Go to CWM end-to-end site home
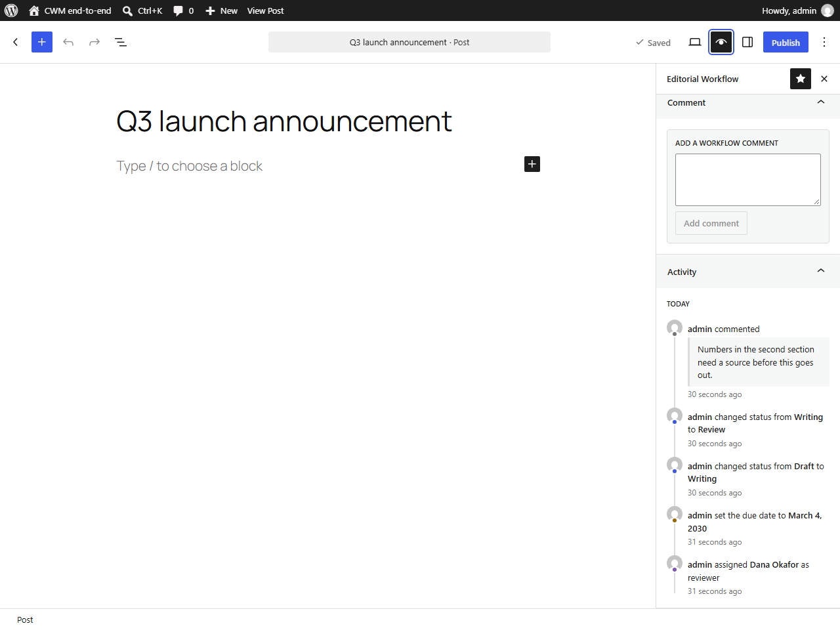This screenshot has width=840, height=630. pos(70,10)
